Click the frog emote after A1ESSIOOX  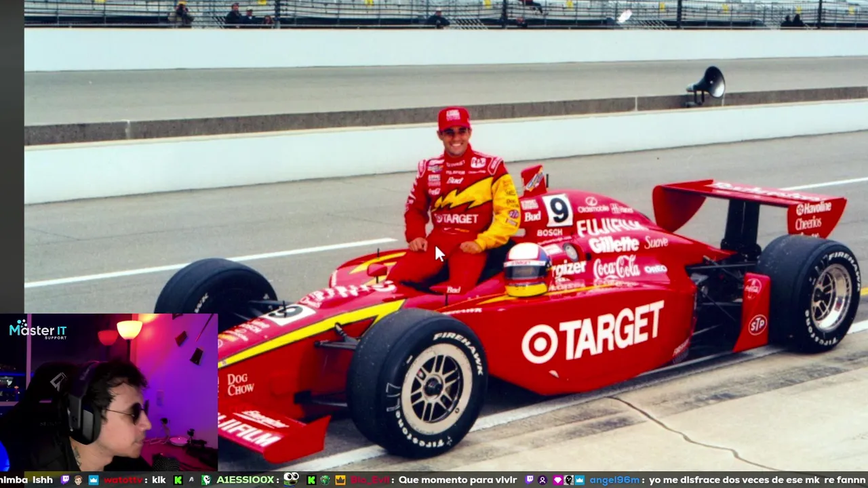[291, 480]
